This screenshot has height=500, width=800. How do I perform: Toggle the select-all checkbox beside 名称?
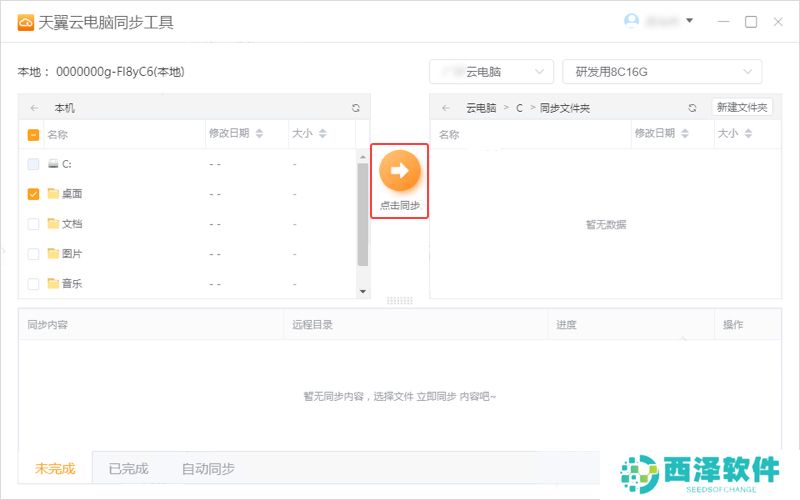pyautogui.click(x=33, y=135)
